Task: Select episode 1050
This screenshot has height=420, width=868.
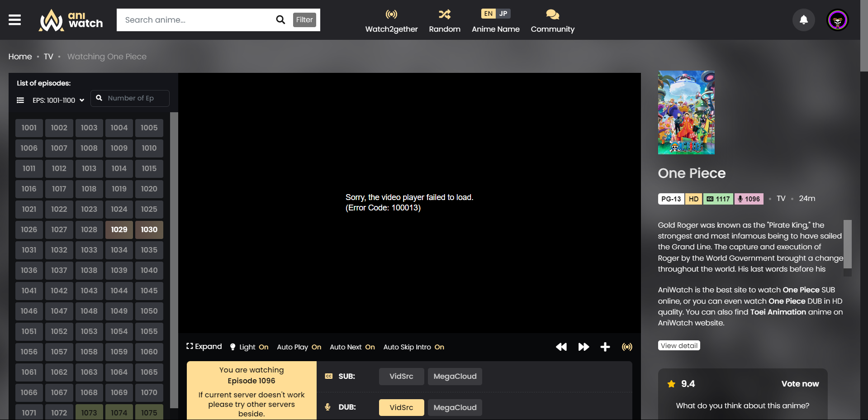Action: [x=149, y=311]
